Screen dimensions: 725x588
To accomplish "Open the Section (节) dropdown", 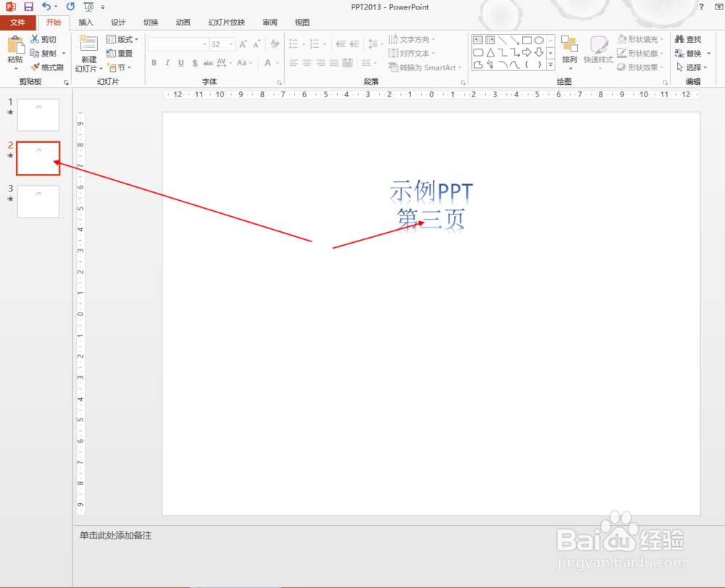I will click(120, 67).
